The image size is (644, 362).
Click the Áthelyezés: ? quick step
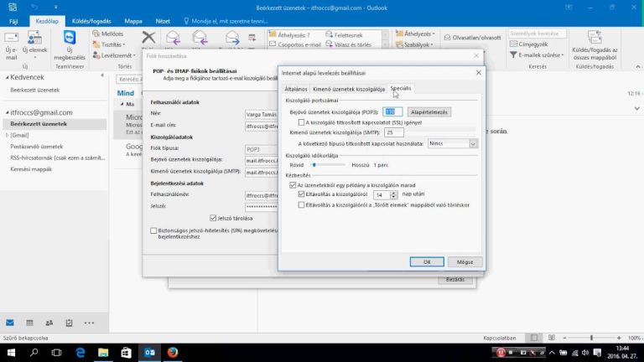pos(289,35)
